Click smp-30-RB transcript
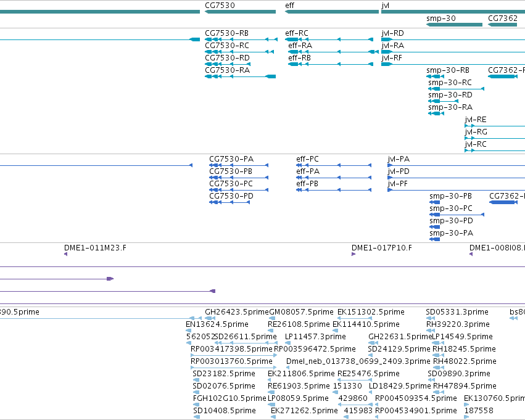 point(435,76)
